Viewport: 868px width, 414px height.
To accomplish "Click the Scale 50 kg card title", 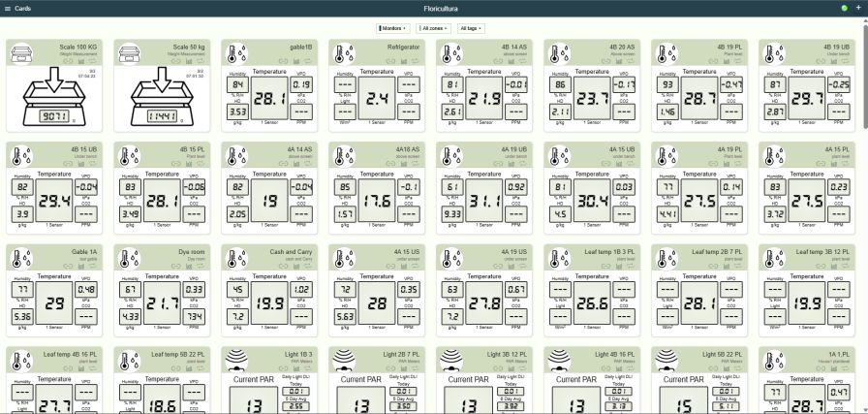I will 189,48.
